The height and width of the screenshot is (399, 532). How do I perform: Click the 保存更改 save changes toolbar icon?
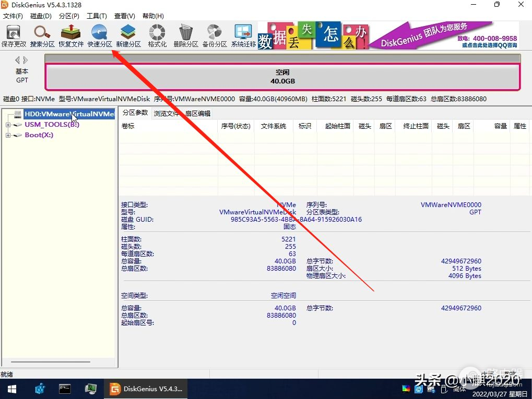click(14, 35)
